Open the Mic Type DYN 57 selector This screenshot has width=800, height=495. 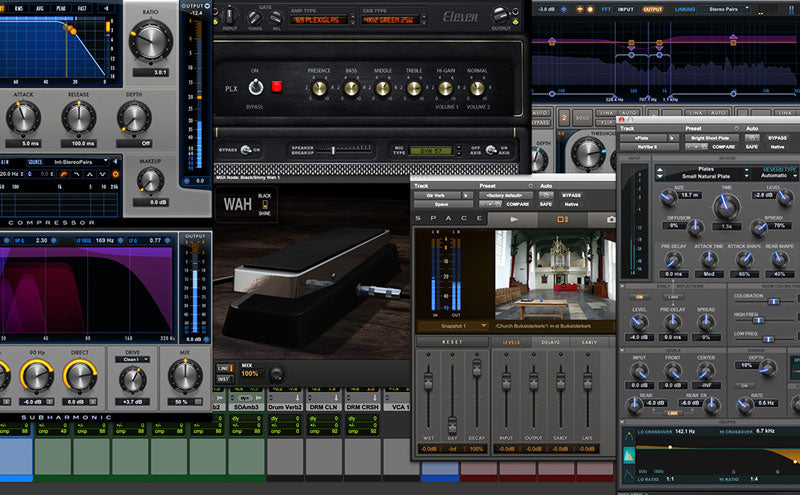point(431,151)
